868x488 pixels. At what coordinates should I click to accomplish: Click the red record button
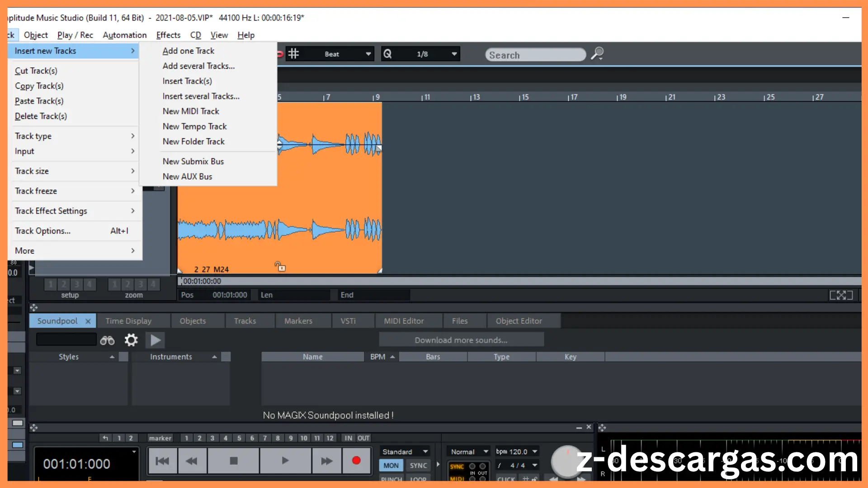[356, 461]
